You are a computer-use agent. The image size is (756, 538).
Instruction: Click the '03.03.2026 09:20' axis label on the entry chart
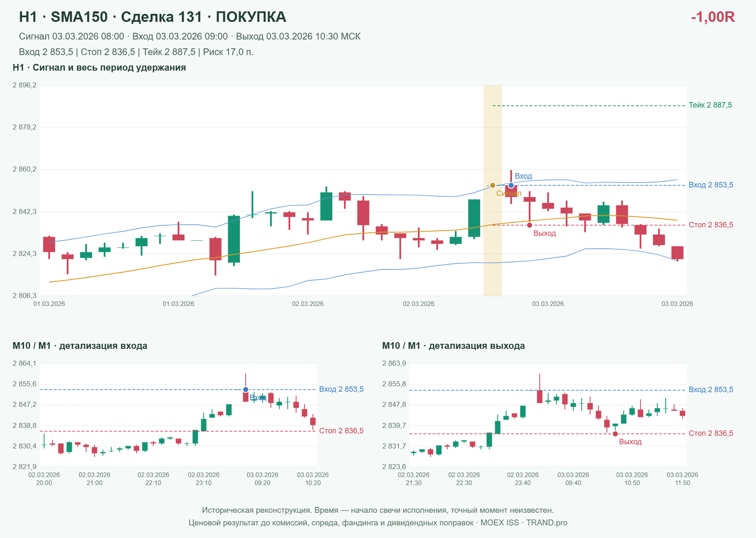[x=262, y=479]
